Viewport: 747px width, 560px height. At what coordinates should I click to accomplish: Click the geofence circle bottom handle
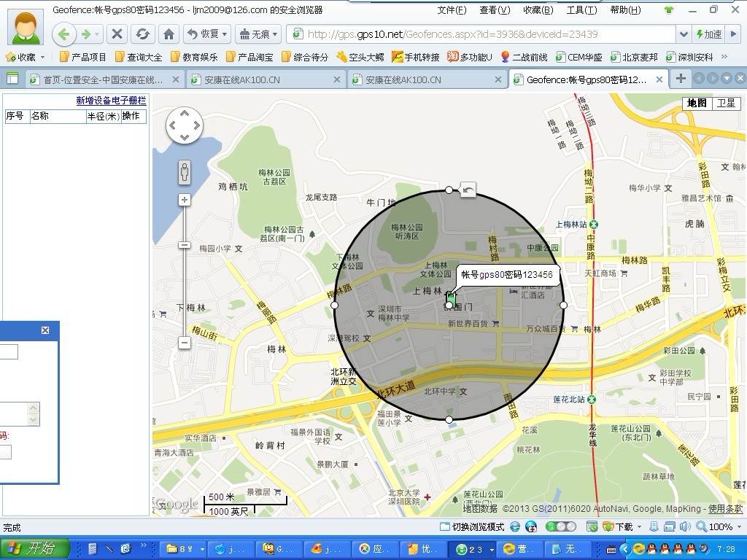tap(449, 419)
